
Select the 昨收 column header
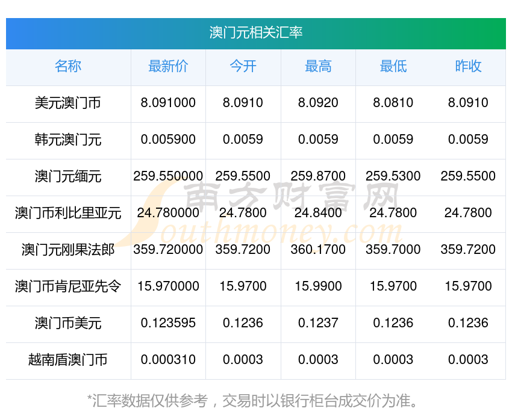tap(468, 67)
